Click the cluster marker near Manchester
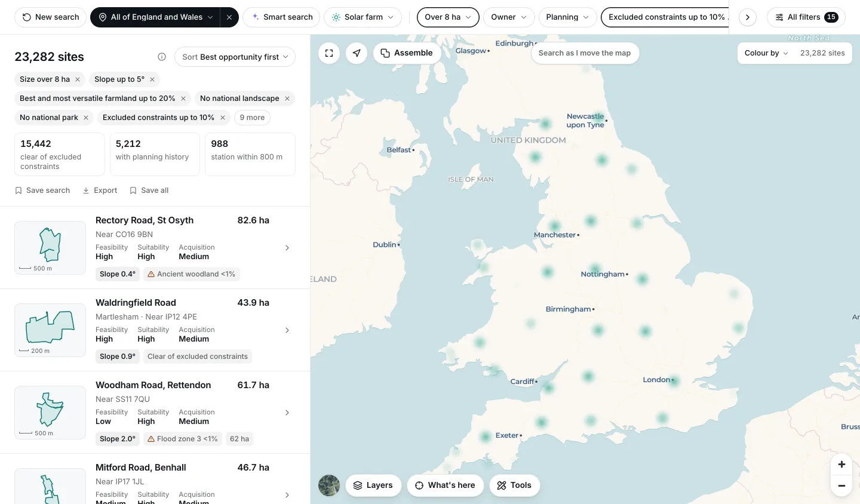This screenshot has width=860, height=504. [x=555, y=226]
